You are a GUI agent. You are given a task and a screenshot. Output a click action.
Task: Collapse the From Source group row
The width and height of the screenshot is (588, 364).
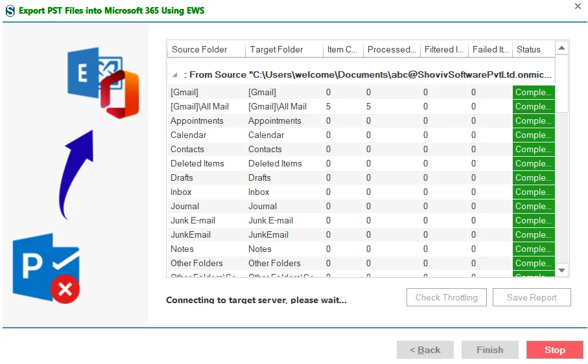(x=175, y=75)
